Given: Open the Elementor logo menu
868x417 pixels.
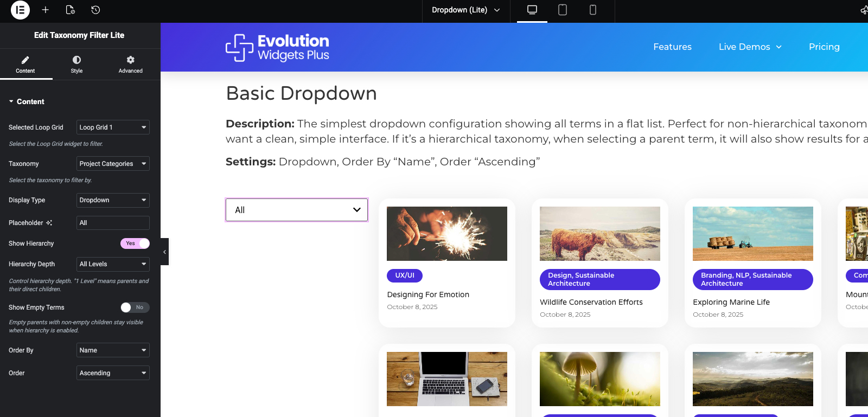Looking at the screenshot, I should click(x=20, y=10).
